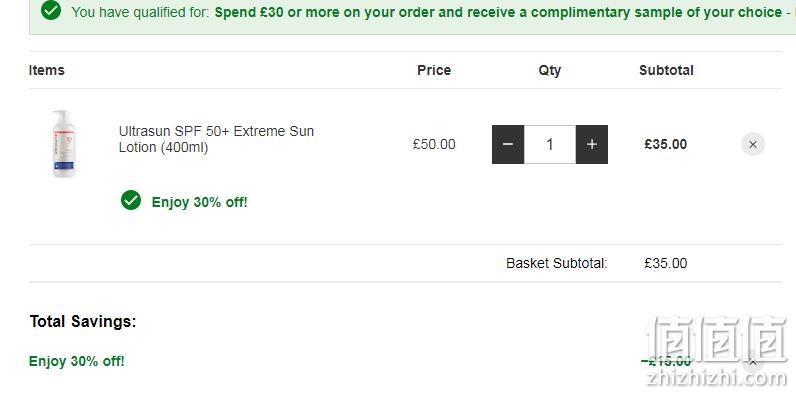Click the small X icon beside the savings amount
Viewport: 796px width, 395px height.
coord(753,362)
